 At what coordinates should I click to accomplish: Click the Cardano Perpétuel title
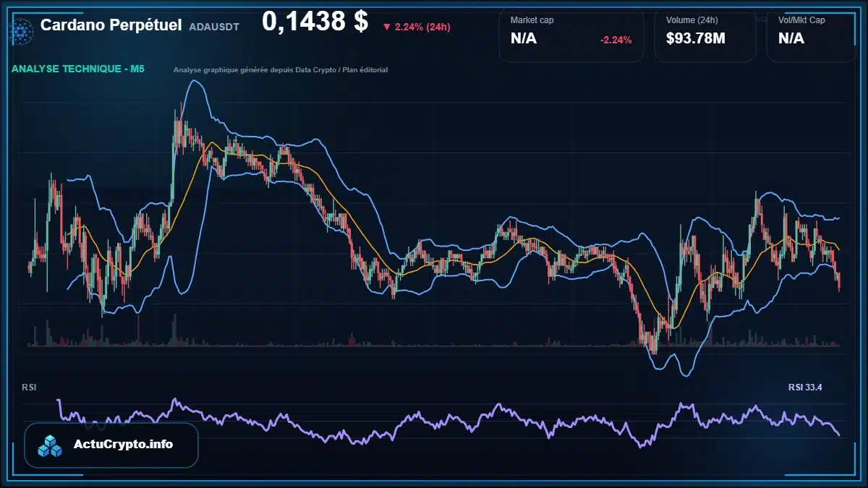[x=111, y=25]
